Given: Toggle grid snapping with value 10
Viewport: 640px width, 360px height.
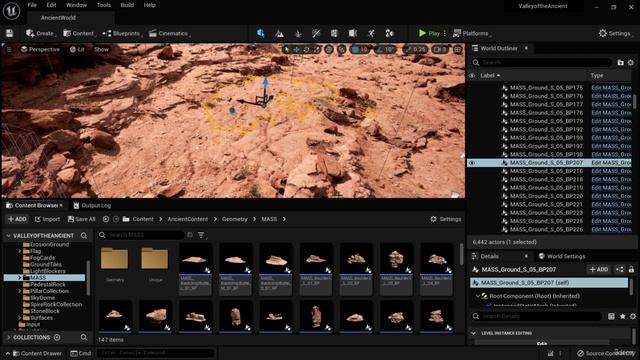Looking at the screenshot, I should 360,50.
